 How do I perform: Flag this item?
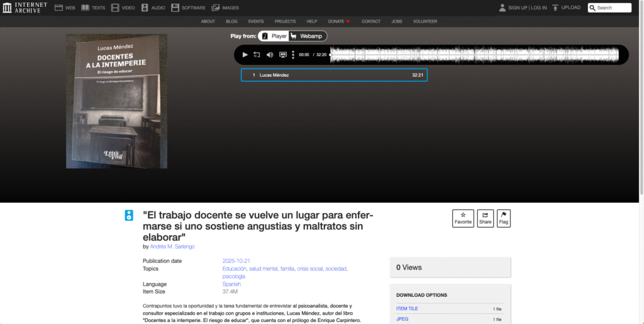[503, 218]
